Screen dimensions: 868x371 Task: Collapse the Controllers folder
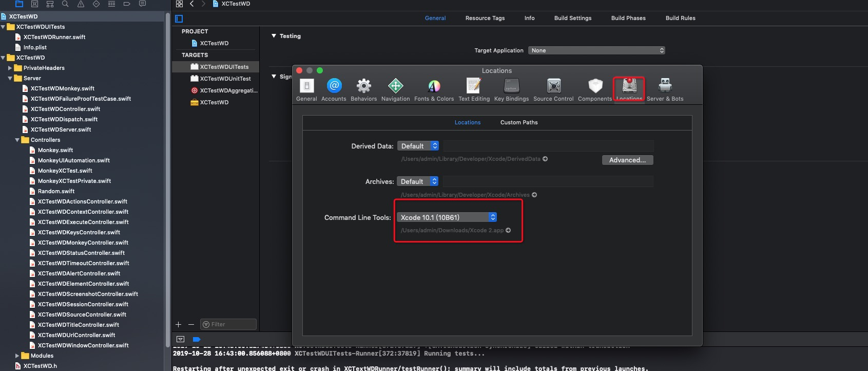coord(17,140)
